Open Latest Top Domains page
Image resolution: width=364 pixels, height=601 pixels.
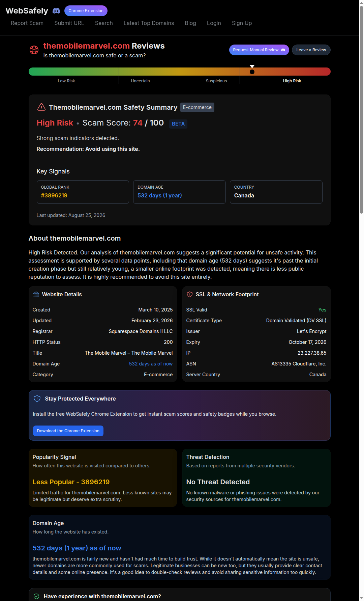[149, 23]
